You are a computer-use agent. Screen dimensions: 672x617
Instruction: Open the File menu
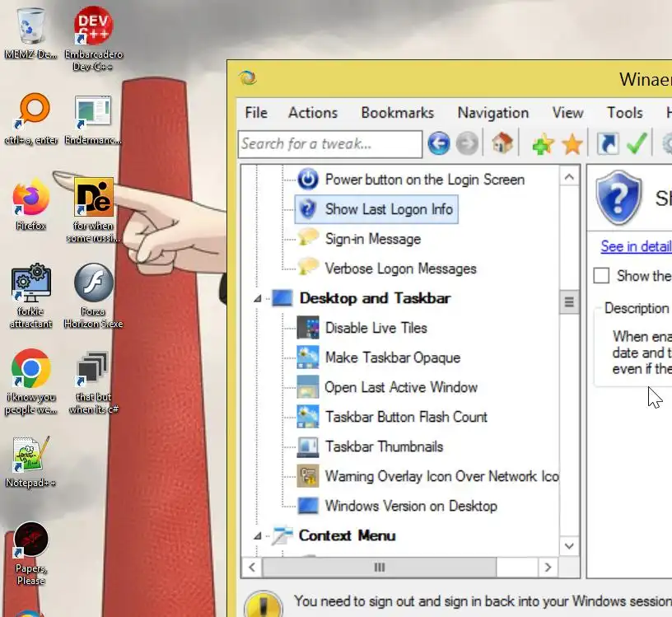(256, 113)
